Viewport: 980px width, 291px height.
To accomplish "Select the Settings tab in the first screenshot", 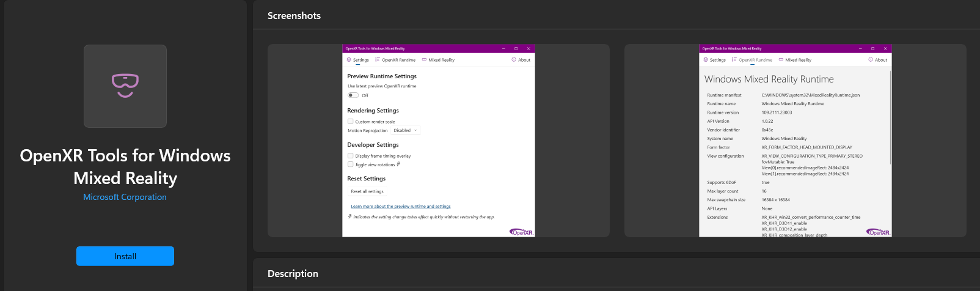I will pyautogui.click(x=358, y=60).
